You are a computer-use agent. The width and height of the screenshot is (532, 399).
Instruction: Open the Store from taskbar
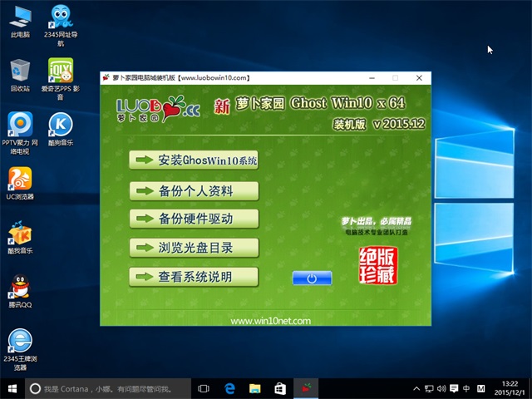point(280,389)
